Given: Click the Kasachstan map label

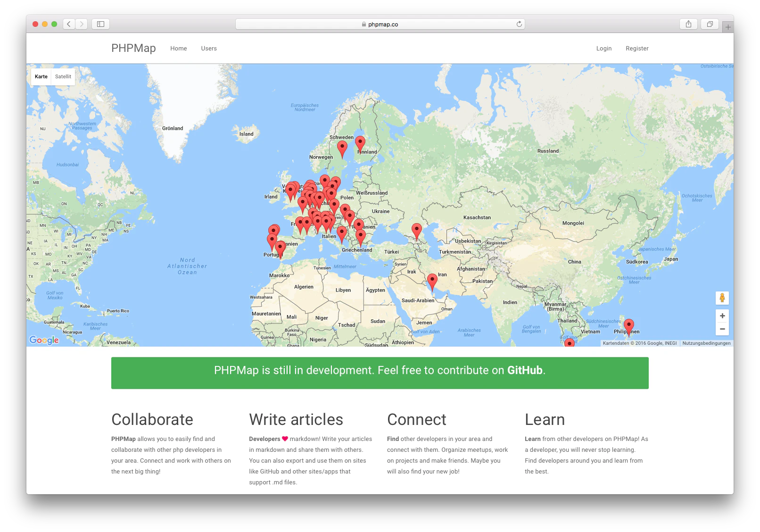Looking at the screenshot, I should (477, 217).
